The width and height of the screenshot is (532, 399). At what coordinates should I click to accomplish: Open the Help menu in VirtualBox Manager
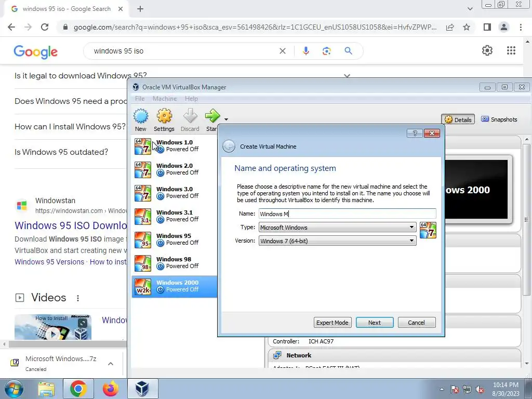point(191,99)
